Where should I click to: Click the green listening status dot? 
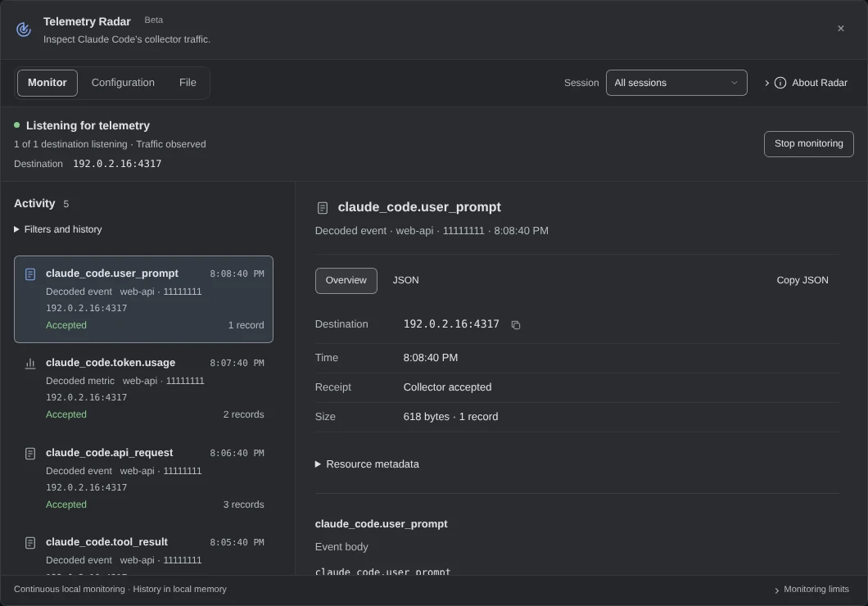(16, 125)
